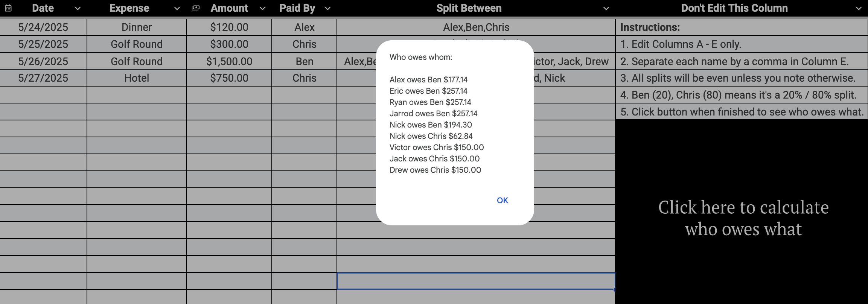Select the 5/27/2025 date cell
The width and height of the screenshot is (868, 304).
click(43, 78)
